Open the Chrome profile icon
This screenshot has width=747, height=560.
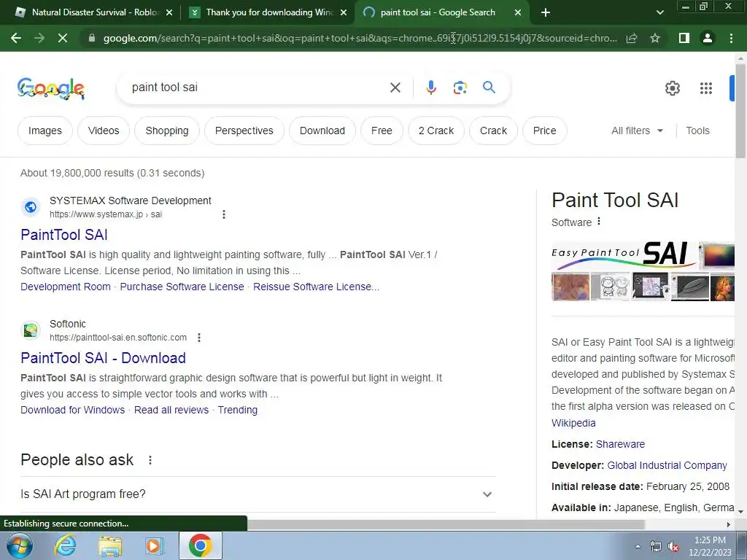click(x=708, y=38)
